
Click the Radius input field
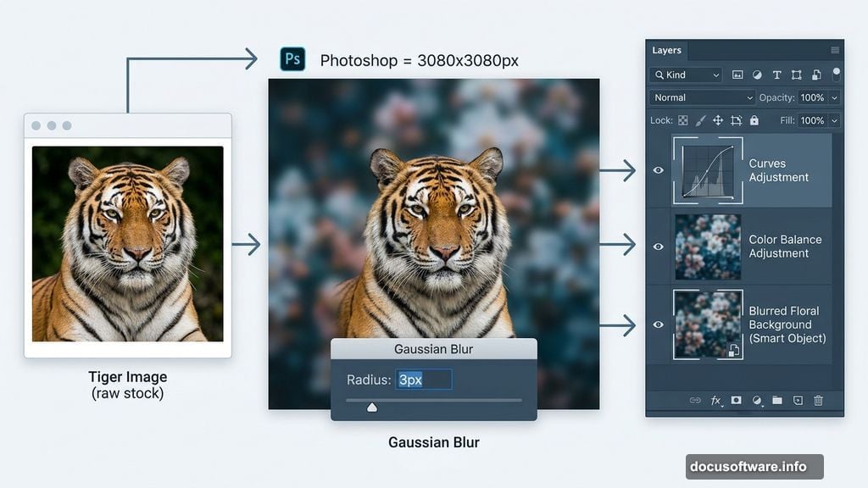424,380
